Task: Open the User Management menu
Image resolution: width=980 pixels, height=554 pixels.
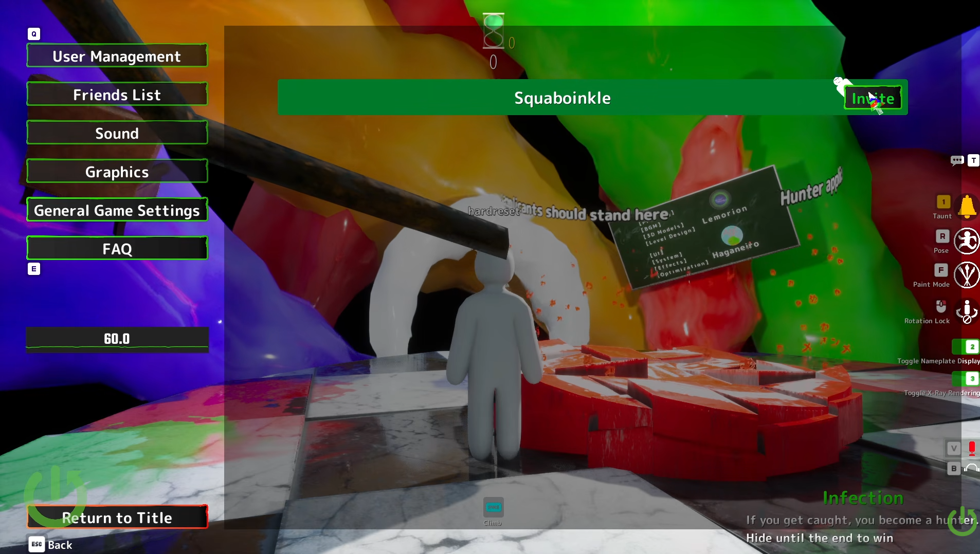Action: 117,56
